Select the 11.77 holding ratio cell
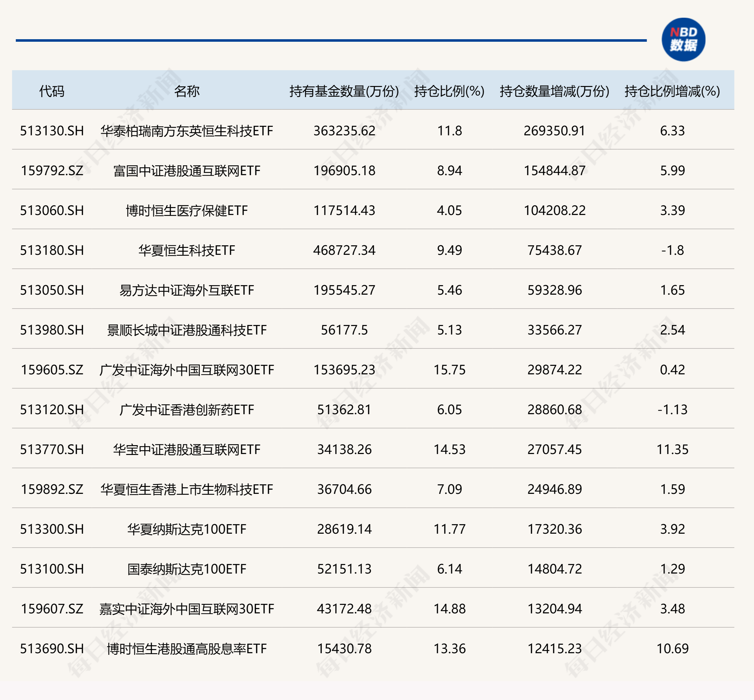 click(449, 529)
